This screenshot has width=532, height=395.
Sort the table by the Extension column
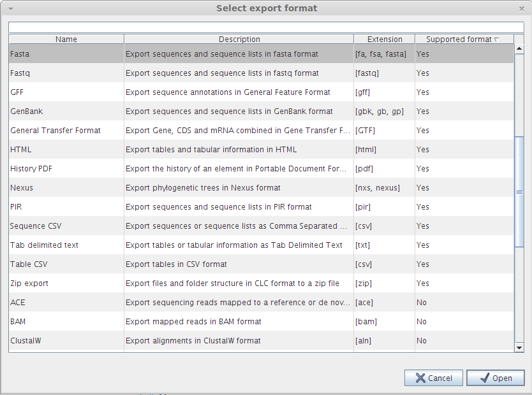point(384,39)
